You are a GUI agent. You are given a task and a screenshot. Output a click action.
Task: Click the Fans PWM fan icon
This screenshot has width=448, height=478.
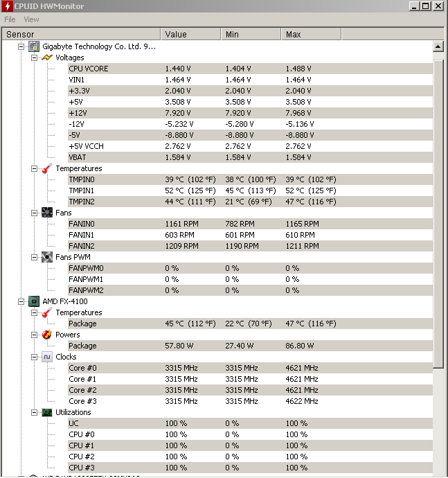[47, 257]
